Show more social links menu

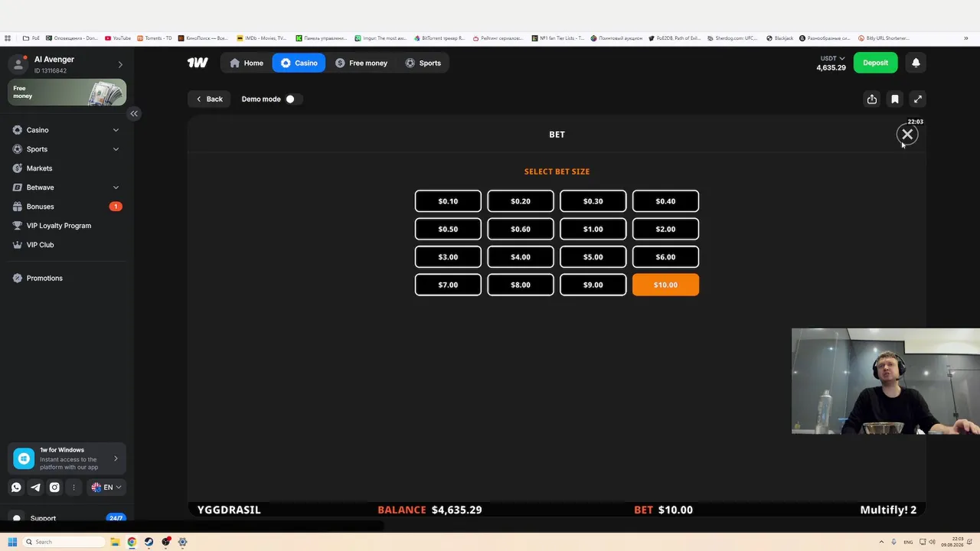73,487
